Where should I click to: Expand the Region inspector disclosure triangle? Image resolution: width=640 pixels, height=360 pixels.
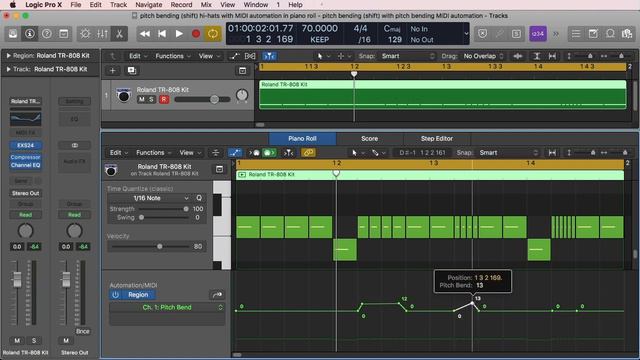click(x=8, y=56)
